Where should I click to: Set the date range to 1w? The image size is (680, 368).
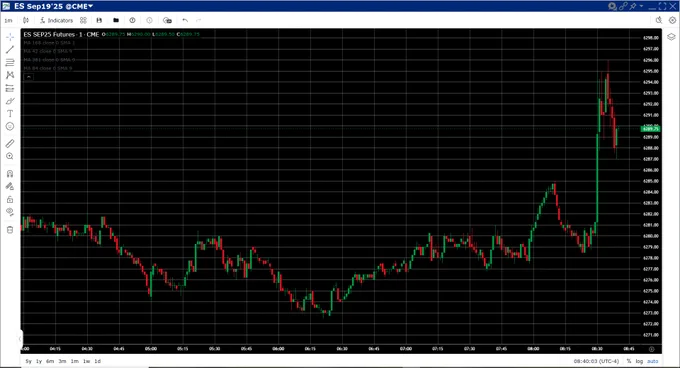(x=86, y=361)
